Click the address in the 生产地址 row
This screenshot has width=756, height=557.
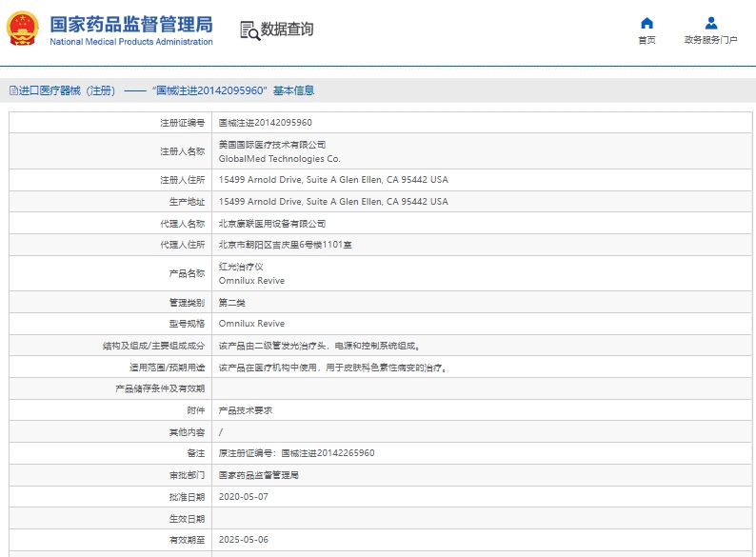tap(333, 202)
